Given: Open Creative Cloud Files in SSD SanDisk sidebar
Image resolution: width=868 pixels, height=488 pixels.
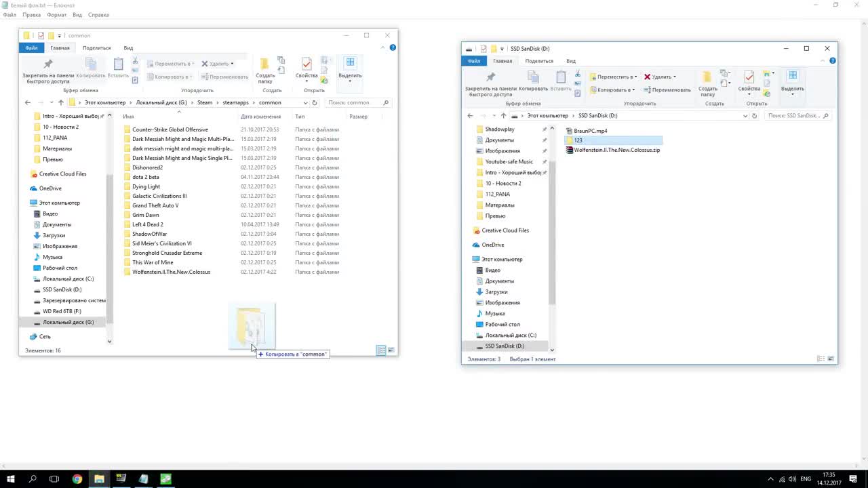Looking at the screenshot, I should (505, 230).
